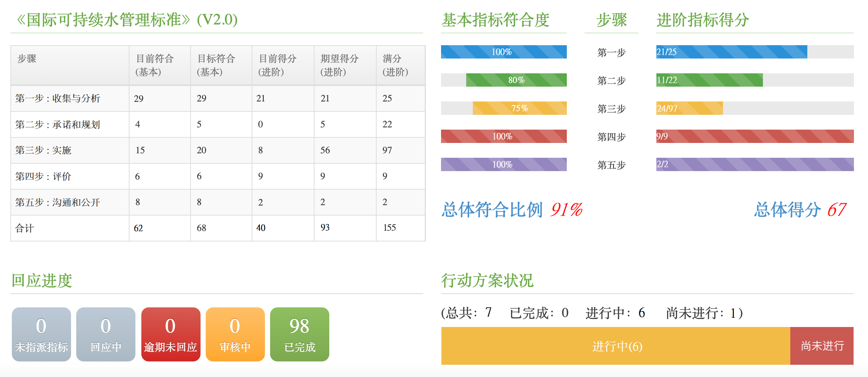Select the 第一步：收集与分析 table row

pos(58,99)
